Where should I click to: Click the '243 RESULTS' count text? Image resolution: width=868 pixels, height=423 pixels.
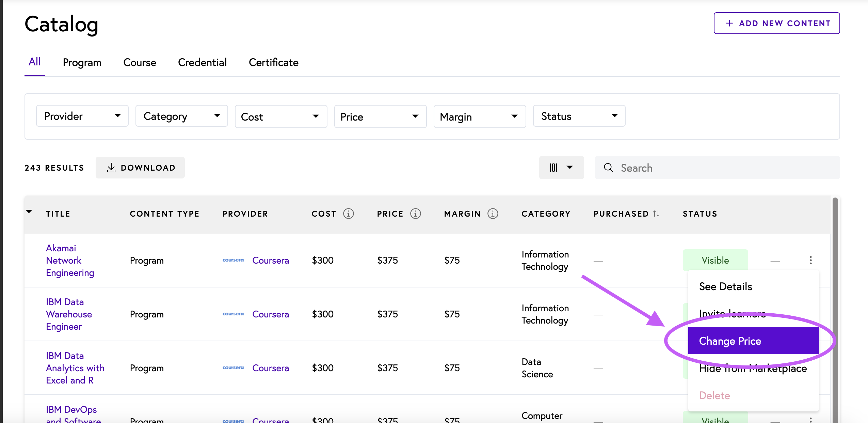pos(54,168)
